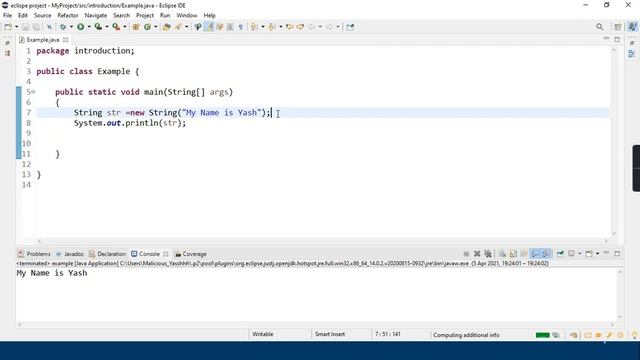640x360 pixels.
Task: Click the Pin Editor toolbar icon
Action: point(350,27)
